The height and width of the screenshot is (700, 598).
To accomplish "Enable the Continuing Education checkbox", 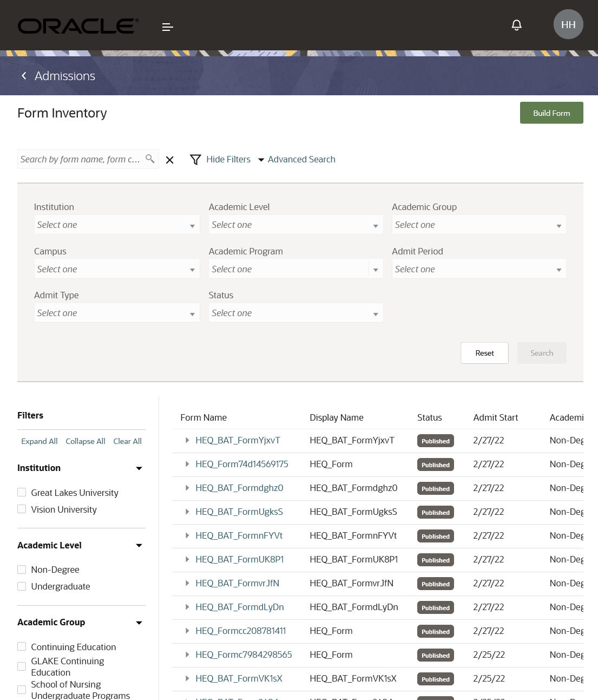I will point(22,646).
